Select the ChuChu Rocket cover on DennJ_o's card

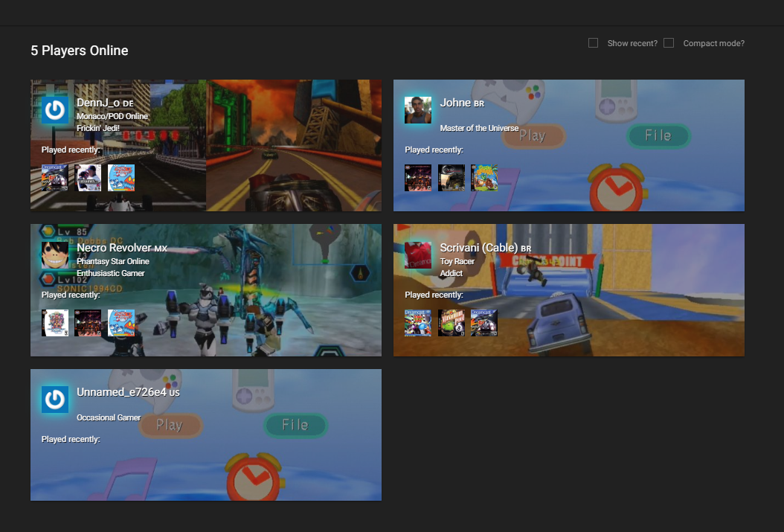point(121,178)
